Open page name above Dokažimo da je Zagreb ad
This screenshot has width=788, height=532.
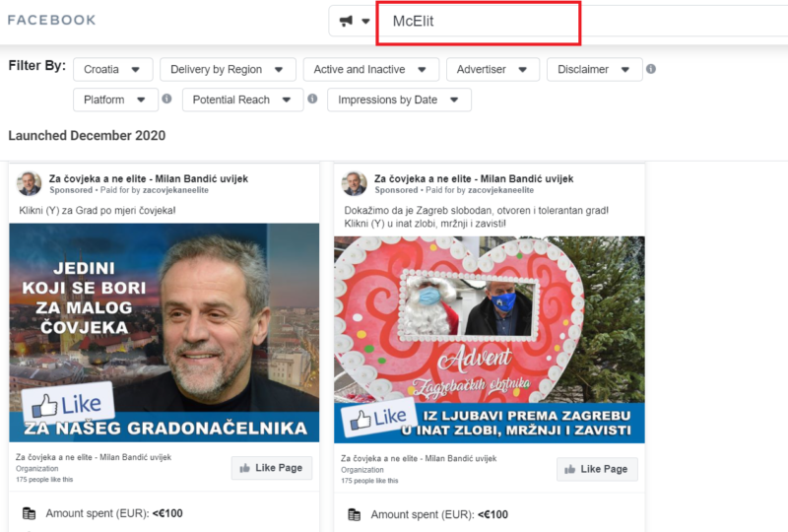(474, 178)
